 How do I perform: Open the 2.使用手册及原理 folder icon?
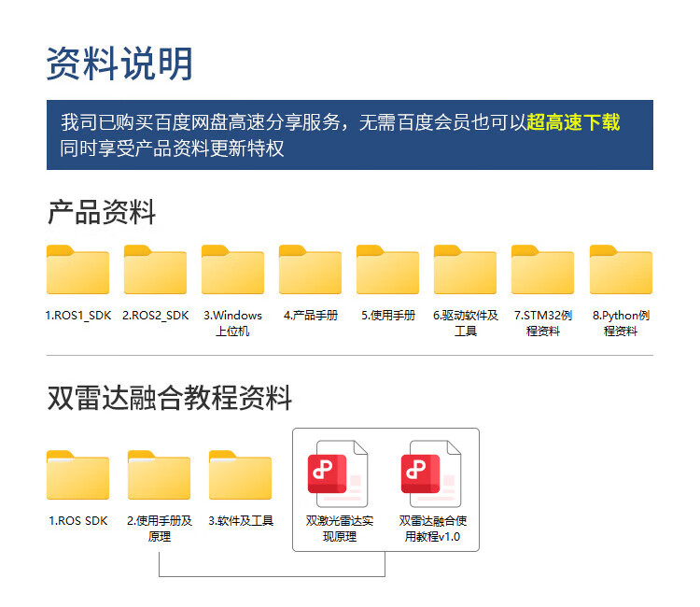159,476
